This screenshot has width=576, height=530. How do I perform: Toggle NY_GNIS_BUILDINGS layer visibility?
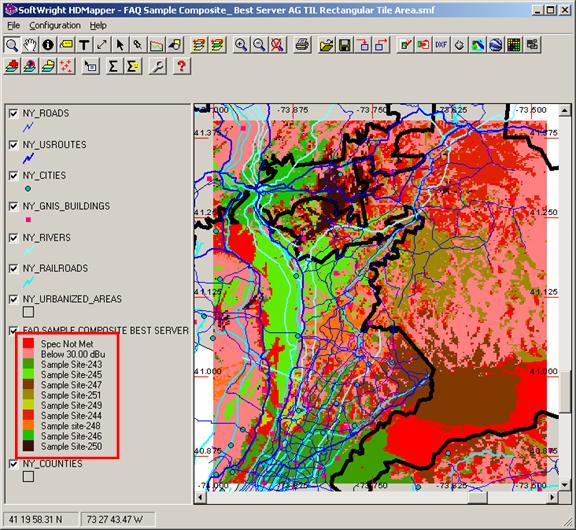(13, 206)
